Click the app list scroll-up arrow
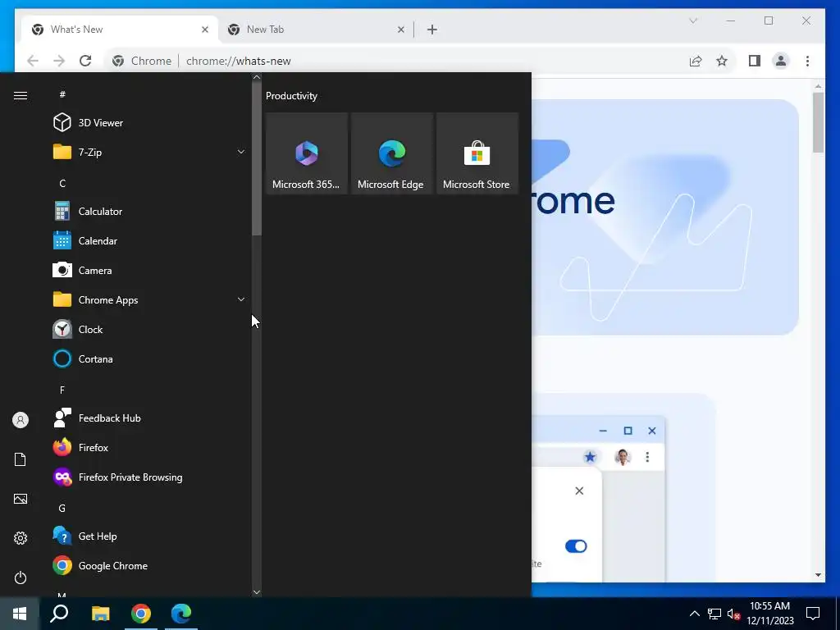Viewport: 840px width, 630px height. point(257,77)
